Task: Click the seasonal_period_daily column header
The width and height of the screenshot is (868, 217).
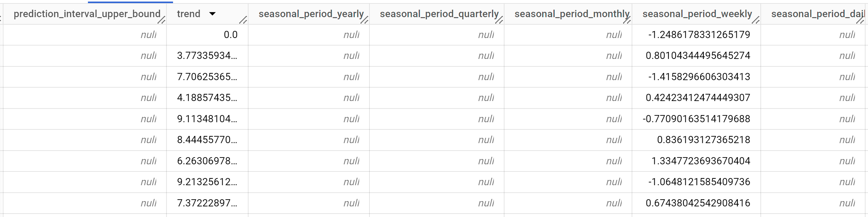Action: pos(818,14)
